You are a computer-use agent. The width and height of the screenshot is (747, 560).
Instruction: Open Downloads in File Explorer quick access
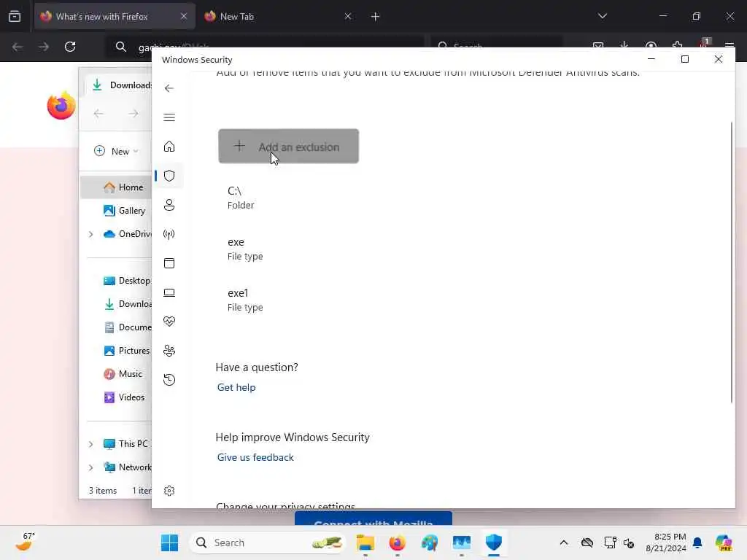tap(128, 304)
